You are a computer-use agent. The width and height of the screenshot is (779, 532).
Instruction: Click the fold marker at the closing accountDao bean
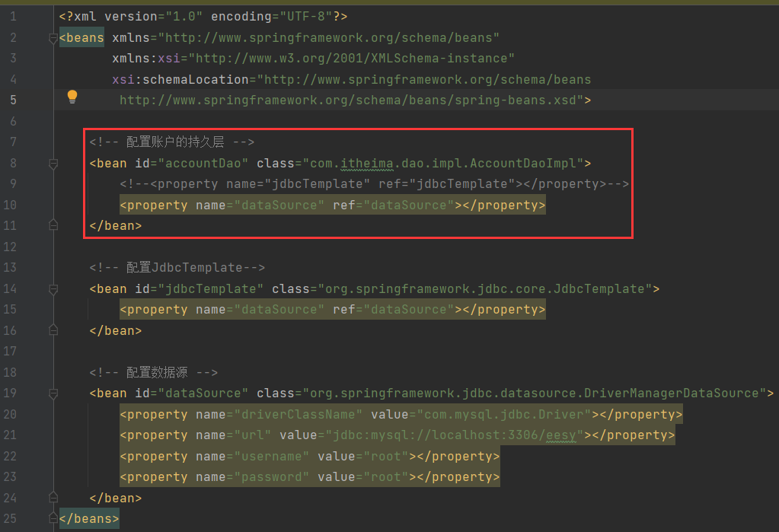coord(53,225)
